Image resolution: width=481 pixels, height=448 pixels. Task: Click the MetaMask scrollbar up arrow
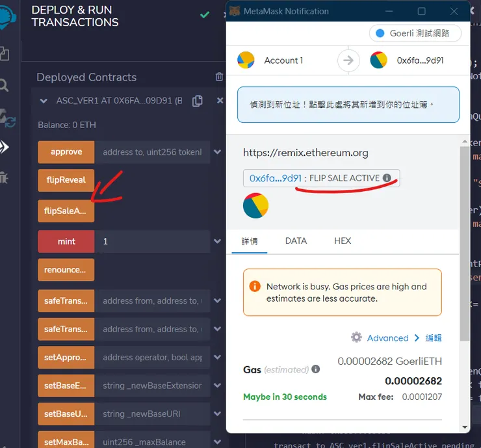[465, 142]
